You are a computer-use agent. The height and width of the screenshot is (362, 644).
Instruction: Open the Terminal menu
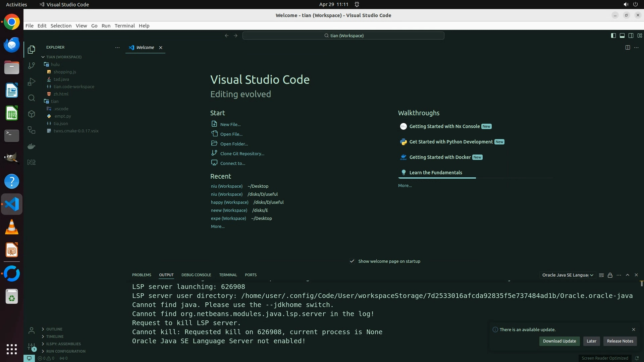pos(124,26)
